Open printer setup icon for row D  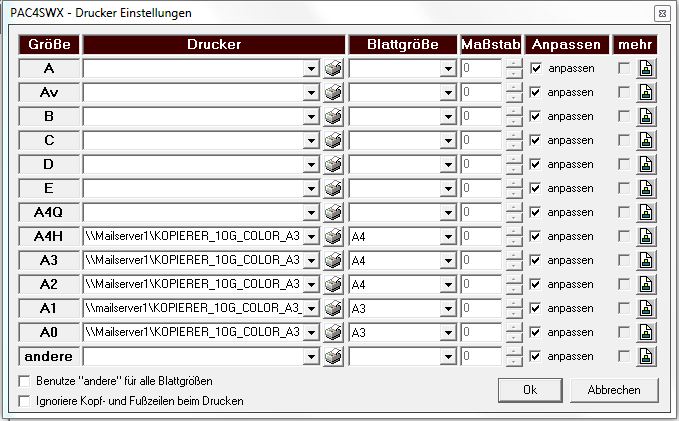[333, 164]
